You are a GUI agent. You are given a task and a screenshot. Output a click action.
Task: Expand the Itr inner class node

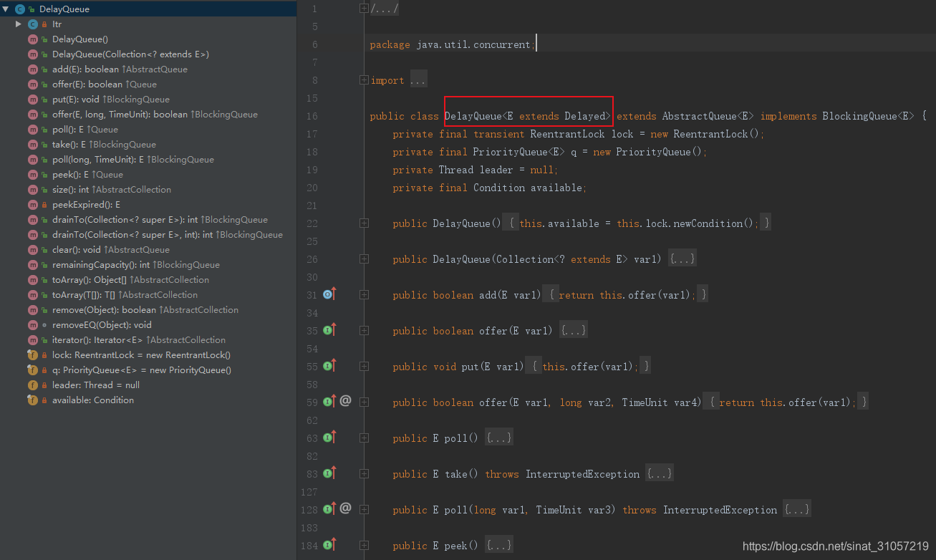[x=19, y=24]
